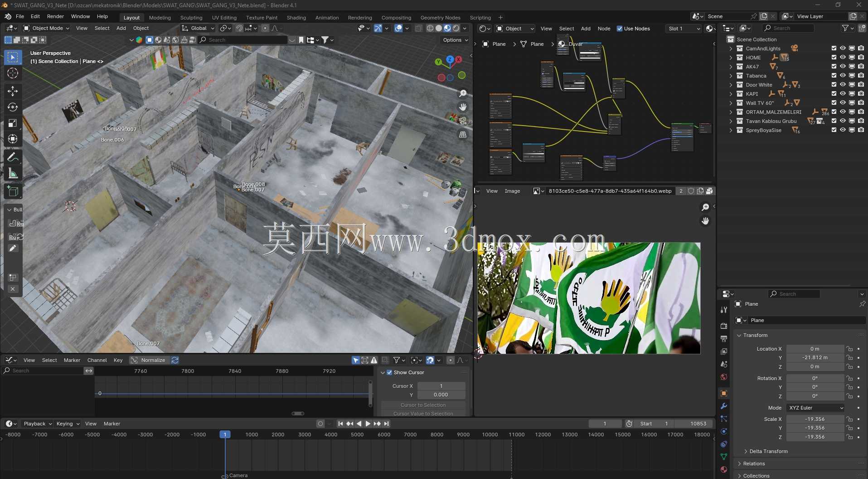Open the Object Mode dropdown

[46, 28]
